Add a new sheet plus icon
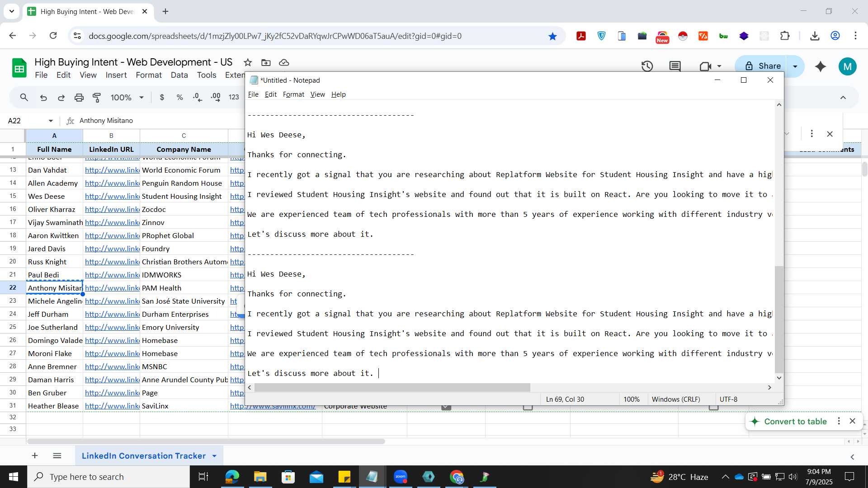 (x=35, y=455)
